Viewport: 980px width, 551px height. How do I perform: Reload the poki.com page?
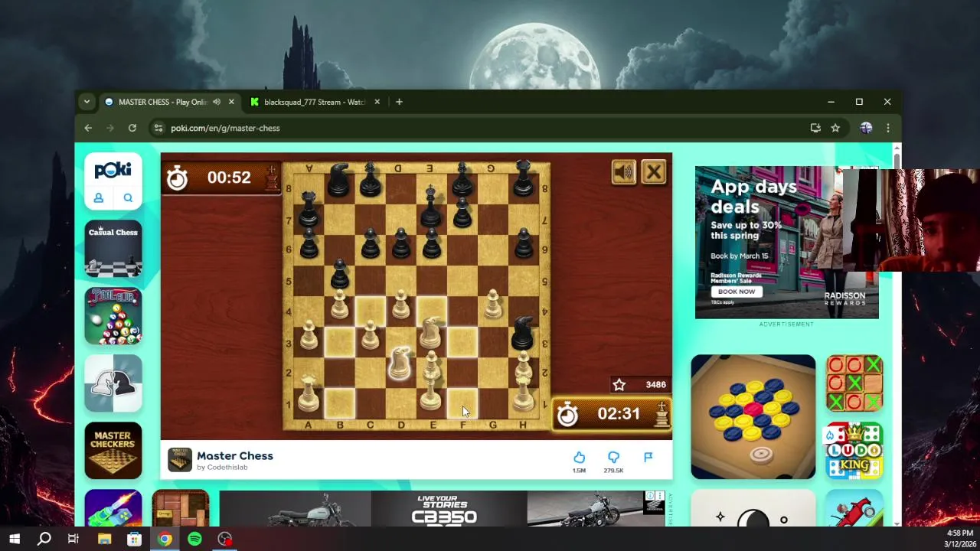tap(132, 128)
